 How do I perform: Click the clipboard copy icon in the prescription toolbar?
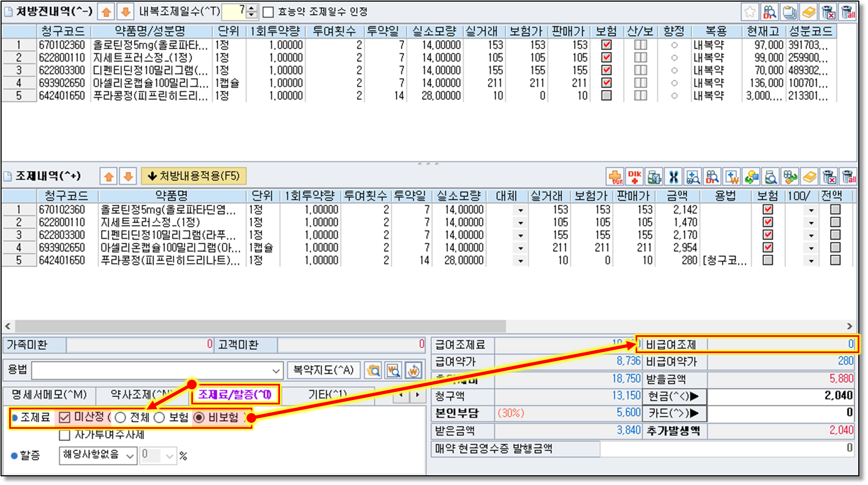click(x=789, y=11)
